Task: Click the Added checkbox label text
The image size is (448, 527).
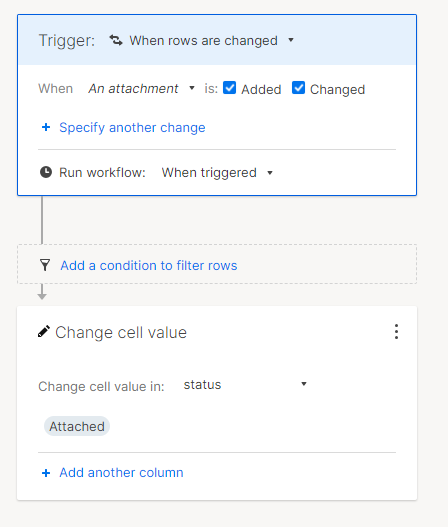Action: pyautogui.click(x=261, y=89)
